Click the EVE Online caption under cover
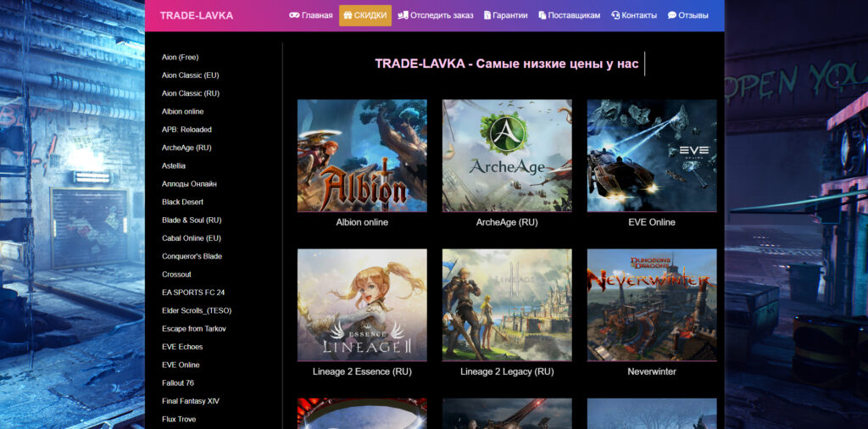The image size is (868, 429). click(652, 222)
